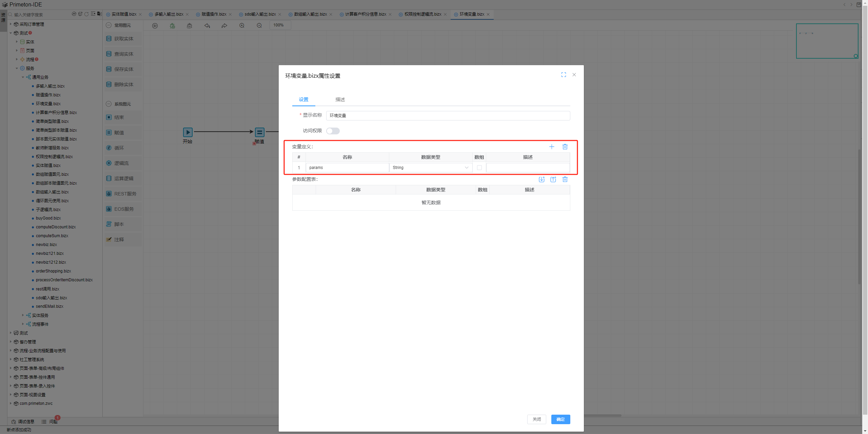Click trash icon in variable definition section

pos(565,147)
